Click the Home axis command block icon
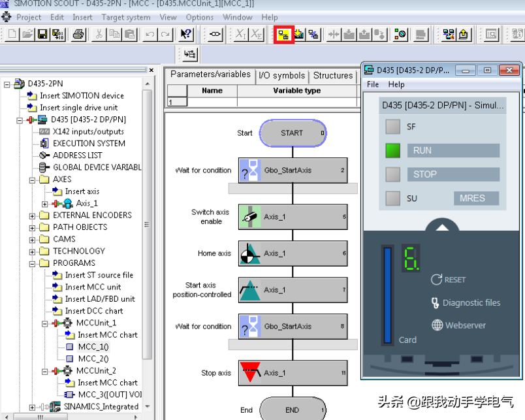 pyautogui.click(x=250, y=253)
